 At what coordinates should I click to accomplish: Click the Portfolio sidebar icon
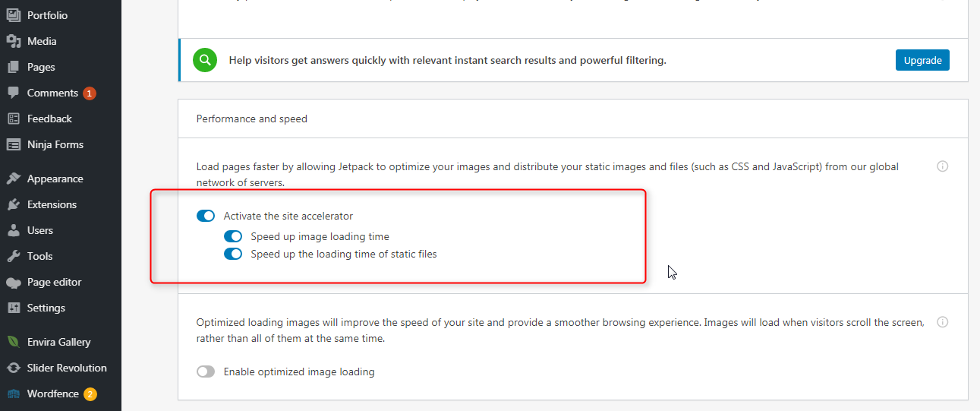click(13, 15)
